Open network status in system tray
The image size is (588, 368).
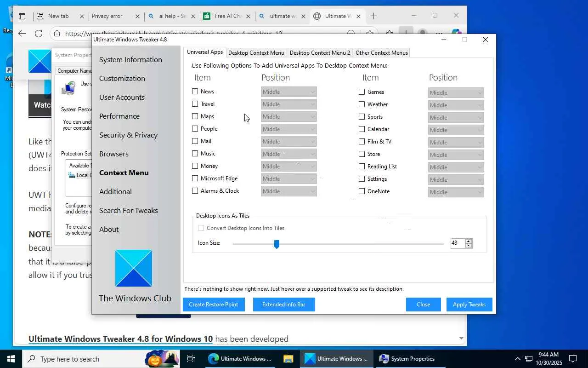529,359
